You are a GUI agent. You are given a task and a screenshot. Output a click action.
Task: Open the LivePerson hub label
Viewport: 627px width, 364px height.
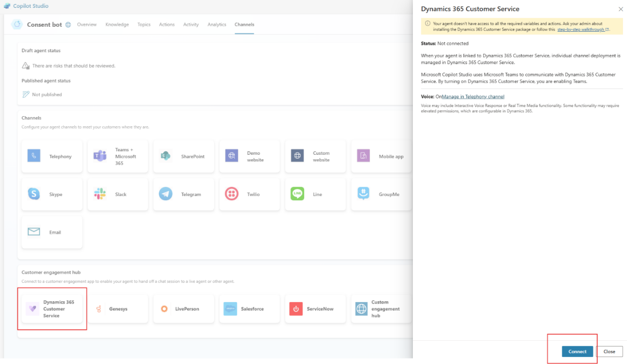click(x=187, y=309)
